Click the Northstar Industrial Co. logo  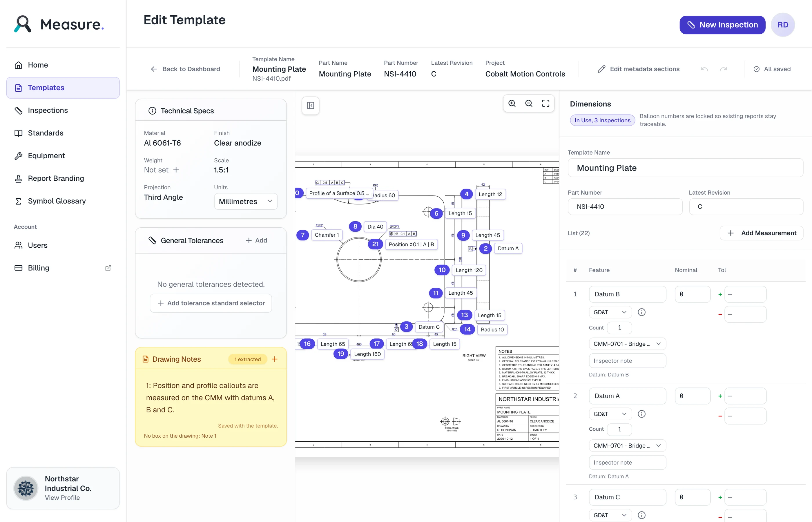26,488
